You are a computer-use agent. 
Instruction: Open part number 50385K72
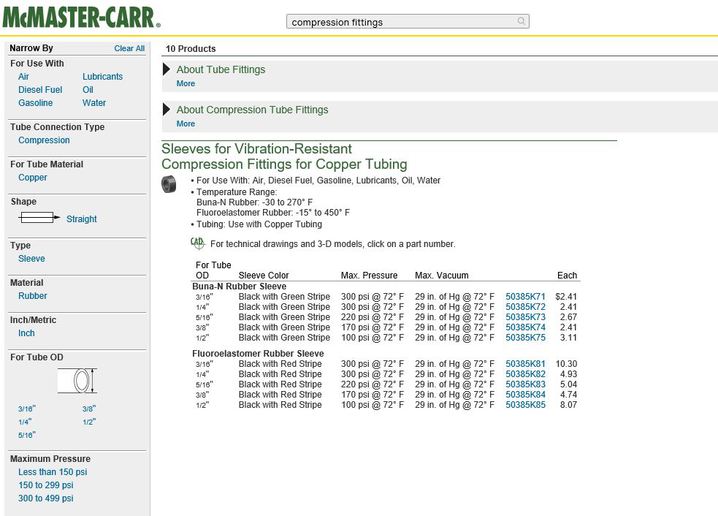coord(525,307)
